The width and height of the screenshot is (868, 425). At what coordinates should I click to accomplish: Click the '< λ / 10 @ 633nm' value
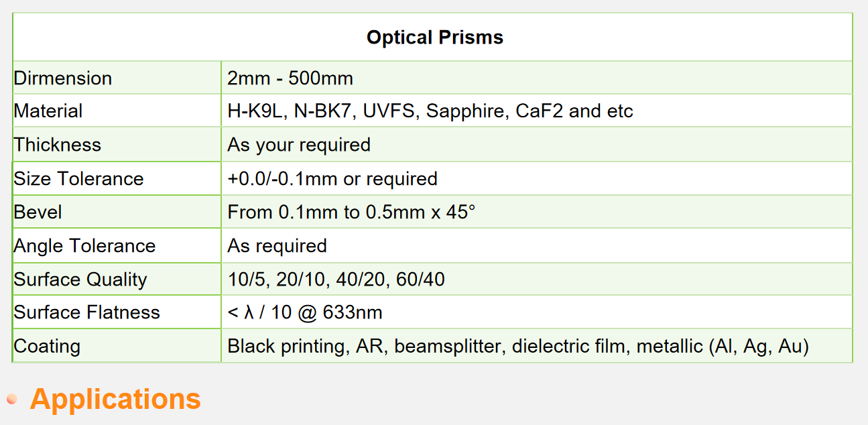pos(305,312)
